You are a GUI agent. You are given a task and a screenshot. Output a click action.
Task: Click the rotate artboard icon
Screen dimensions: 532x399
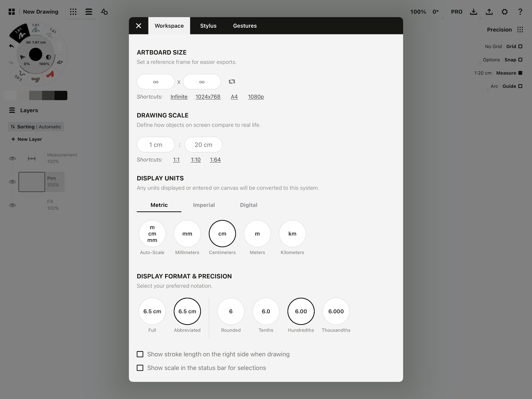click(232, 82)
